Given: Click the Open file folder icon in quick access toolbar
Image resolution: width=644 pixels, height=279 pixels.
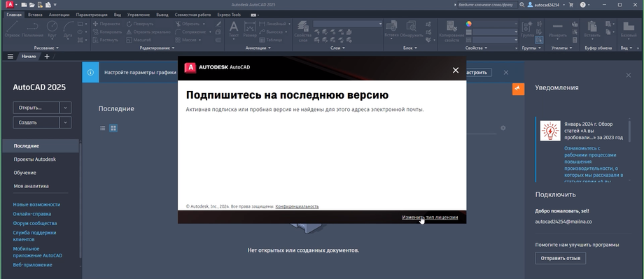Looking at the screenshot, I should (x=31, y=4).
